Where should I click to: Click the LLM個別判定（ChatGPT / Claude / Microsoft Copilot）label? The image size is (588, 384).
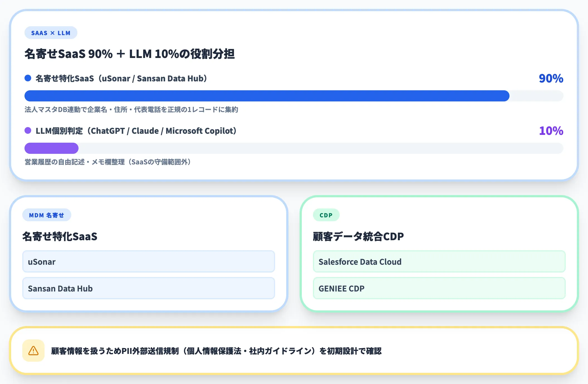tap(136, 131)
